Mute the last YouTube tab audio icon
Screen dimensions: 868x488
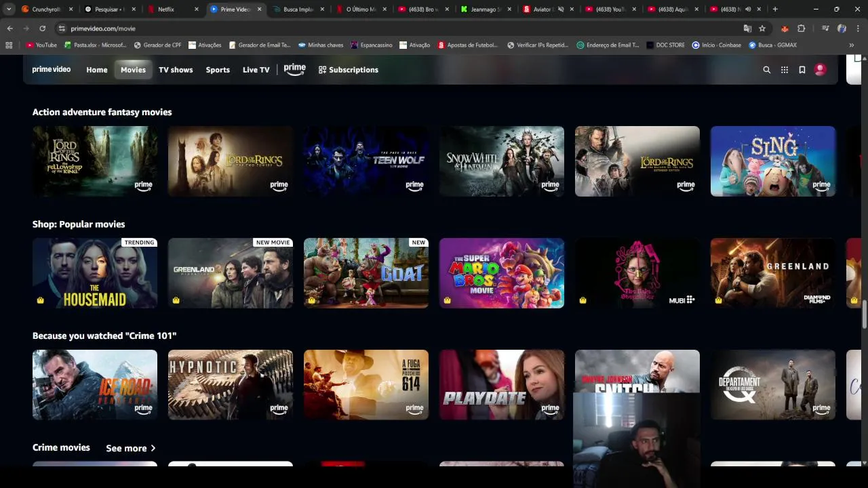[748, 9]
